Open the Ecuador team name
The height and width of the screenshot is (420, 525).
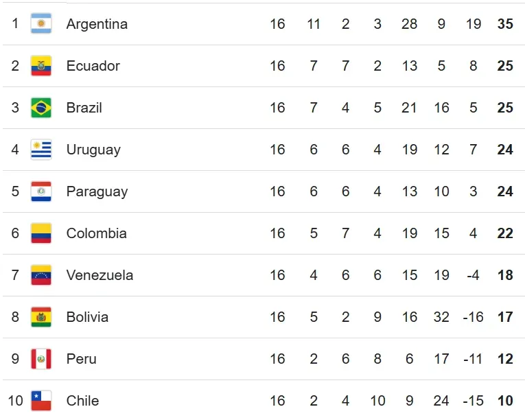pyautogui.click(x=93, y=66)
